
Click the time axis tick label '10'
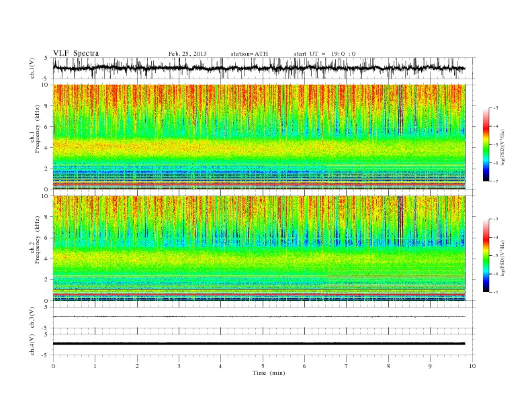[472, 366]
